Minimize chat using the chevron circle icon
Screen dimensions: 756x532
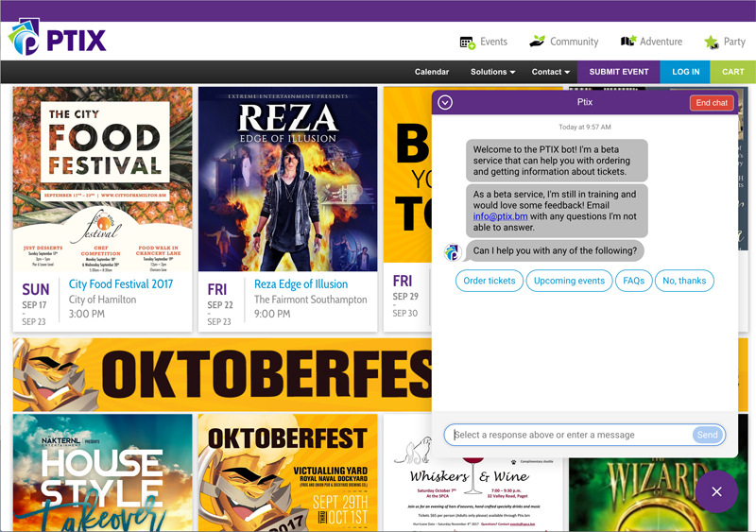click(445, 102)
